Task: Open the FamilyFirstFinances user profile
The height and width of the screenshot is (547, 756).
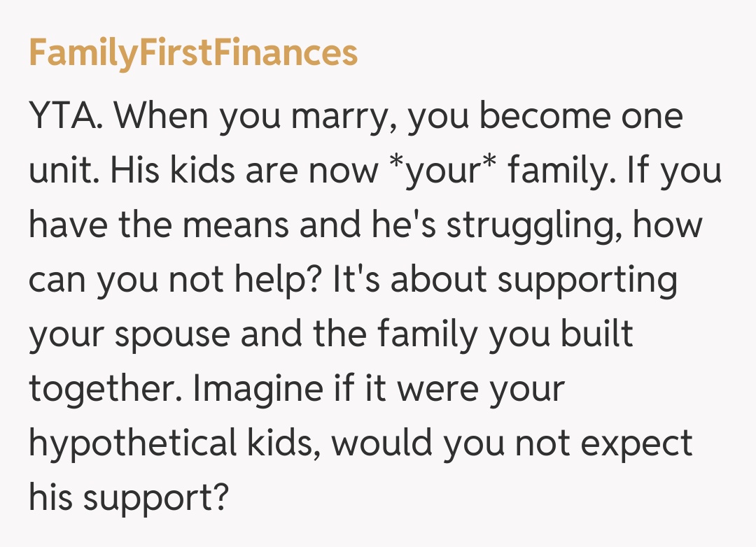Action: [x=193, y=53]
